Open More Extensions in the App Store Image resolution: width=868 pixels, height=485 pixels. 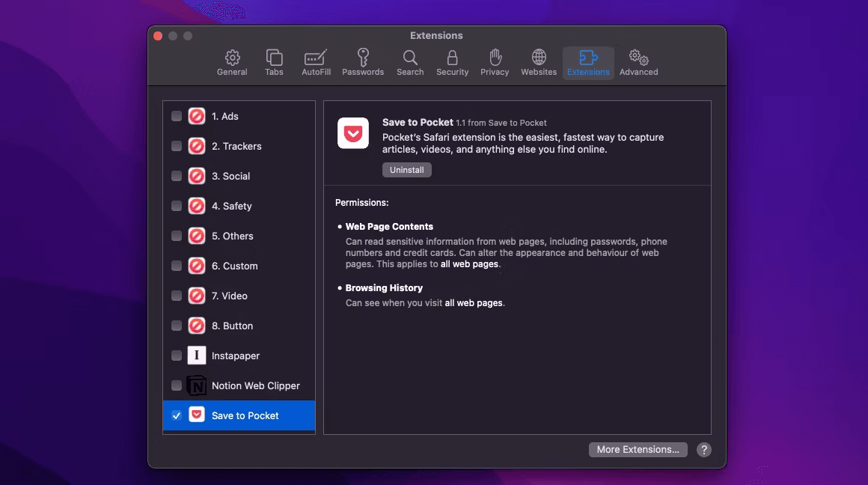point(638,450)
